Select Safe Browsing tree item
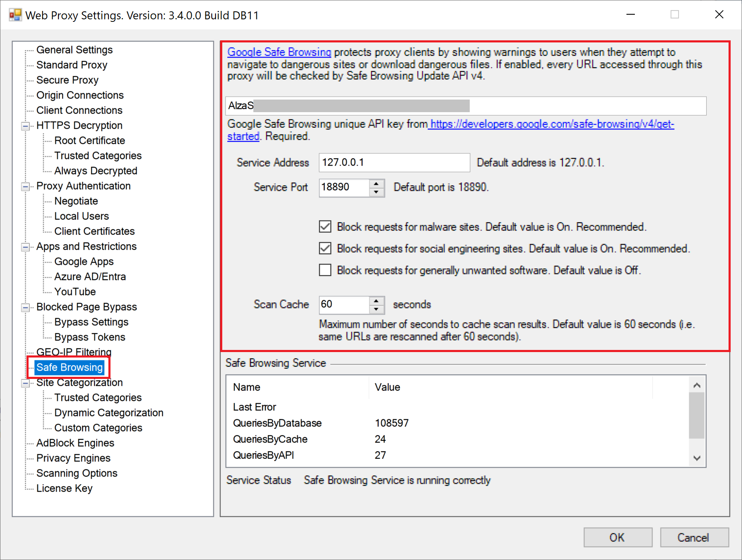Viewport: 742px width, 560px height. coord(69,367)
